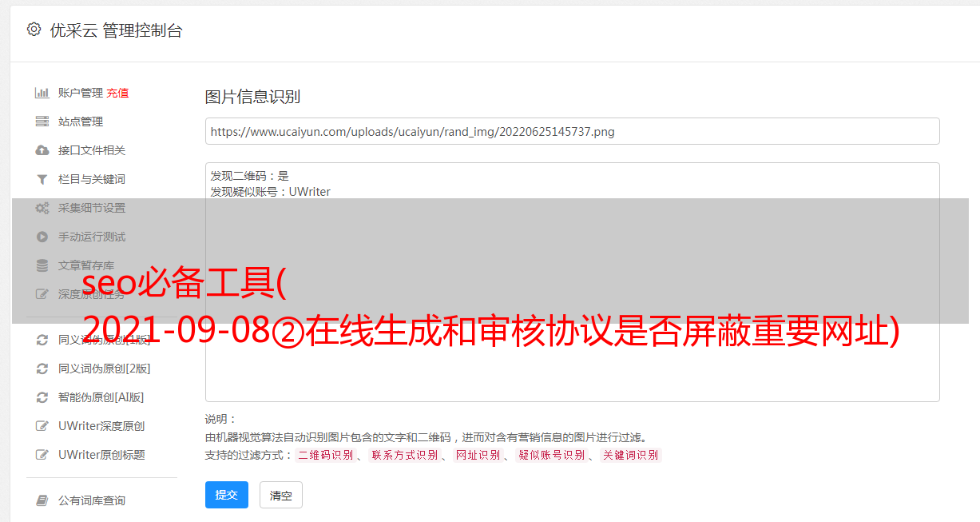This screenshot has height=522, width=980.
Task: Open 智能伪原创[AI版] in the sidebar
Action: point(101,397)
